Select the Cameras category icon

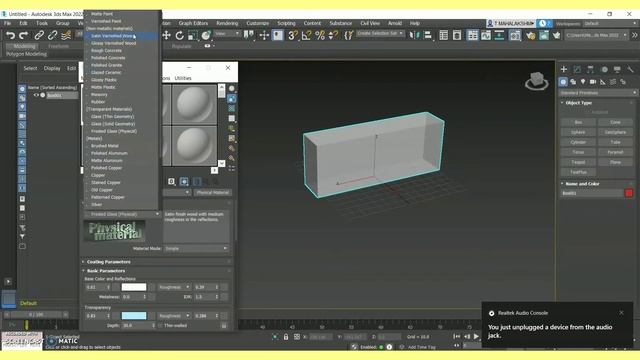point(593,82)
